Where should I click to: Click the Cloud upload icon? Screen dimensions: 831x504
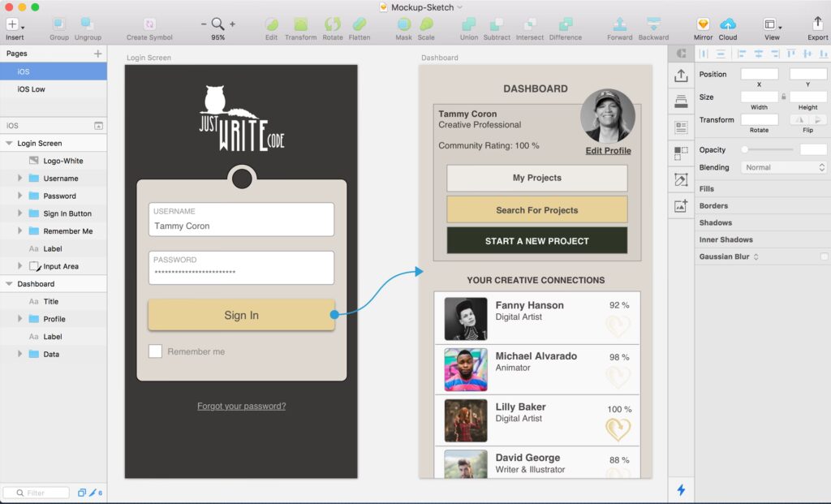click(728, 25)
